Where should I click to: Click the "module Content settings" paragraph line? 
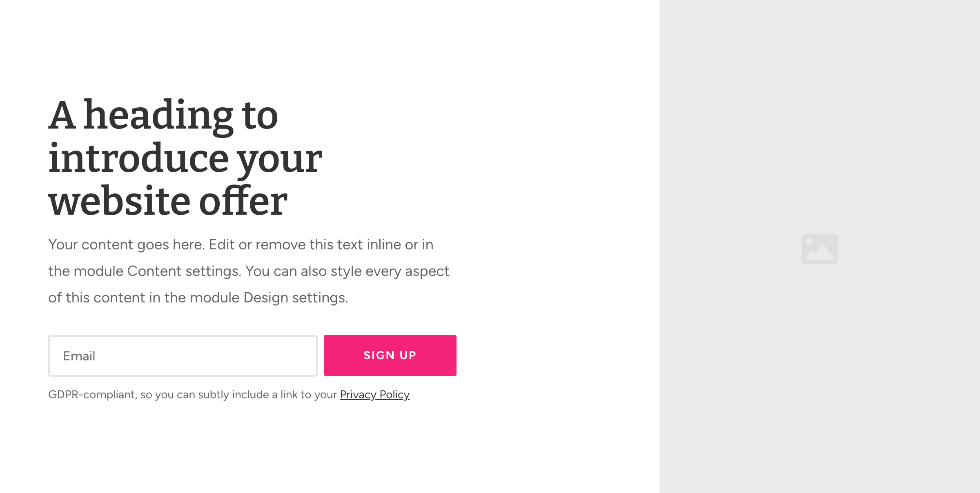249,271
